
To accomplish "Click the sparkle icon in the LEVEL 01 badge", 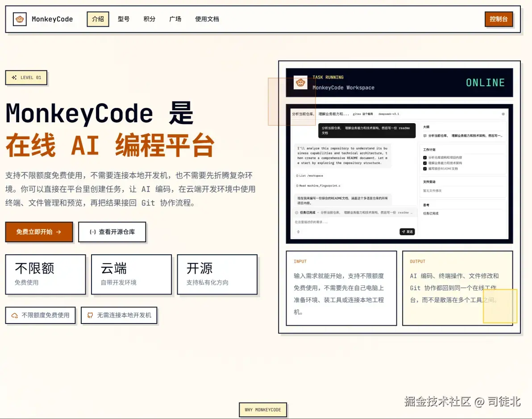I will (x=14, y=77).
